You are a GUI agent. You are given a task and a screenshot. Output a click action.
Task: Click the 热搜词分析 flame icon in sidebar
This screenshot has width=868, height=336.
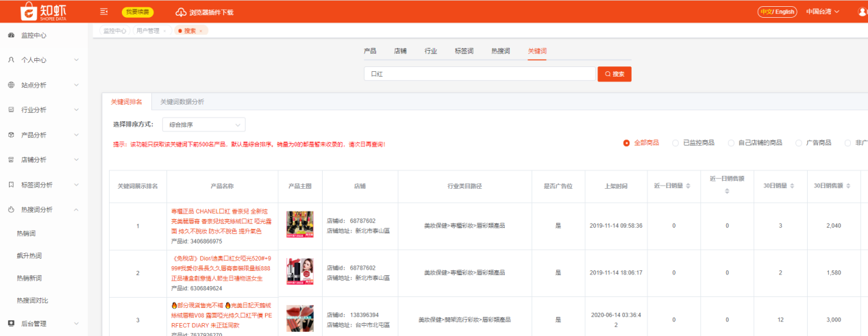tap(11, 209)
